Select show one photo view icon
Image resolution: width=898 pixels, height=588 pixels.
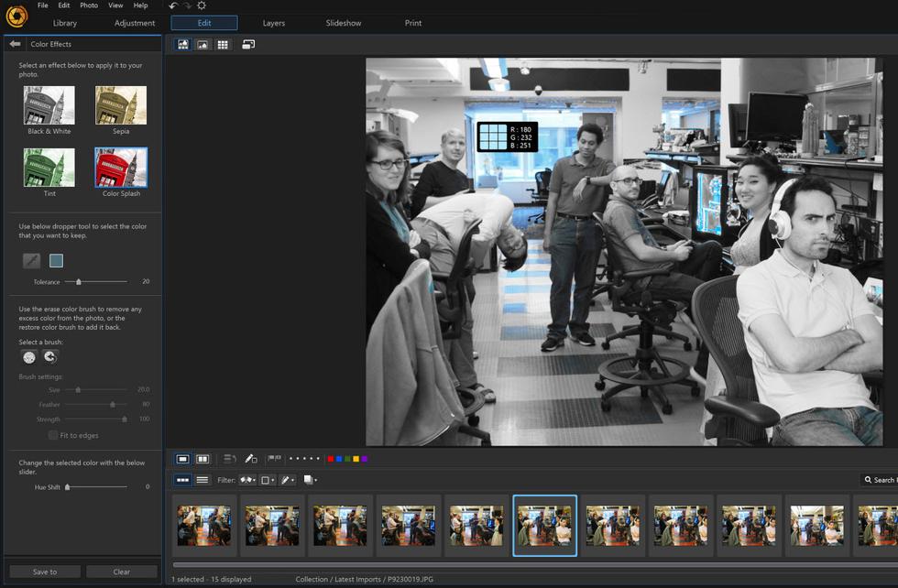point(182,459)
